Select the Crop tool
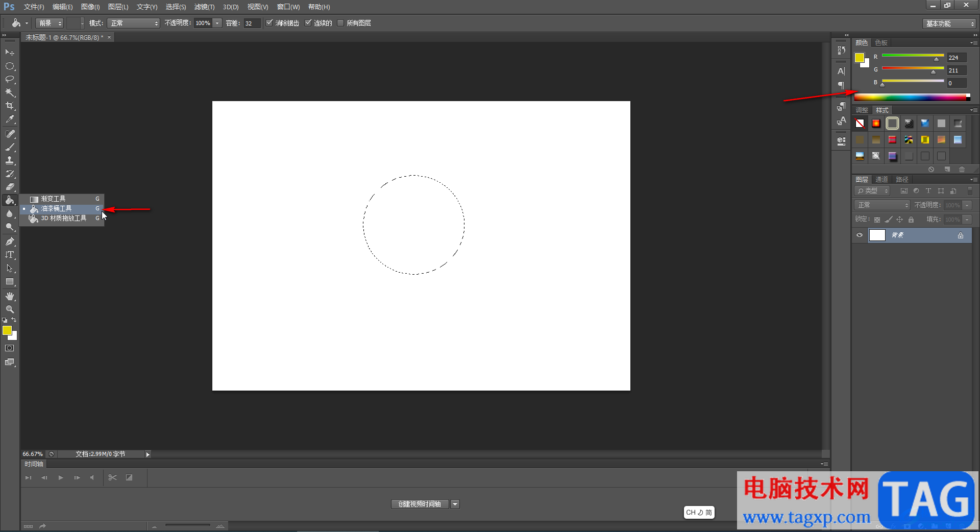This screenshot has height=532, width=980. (10, 106)
